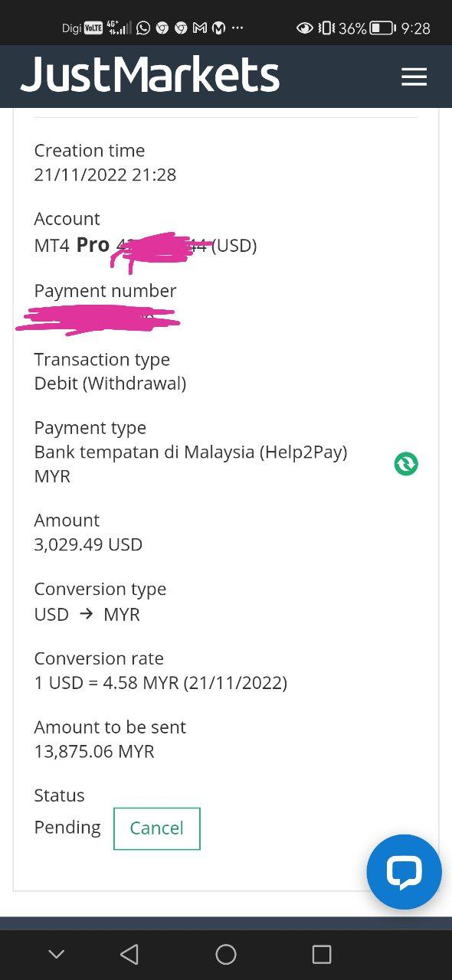Tap the conversion rate line
Image resolution: width=452 pixels, height=980 pixels.
161,682
